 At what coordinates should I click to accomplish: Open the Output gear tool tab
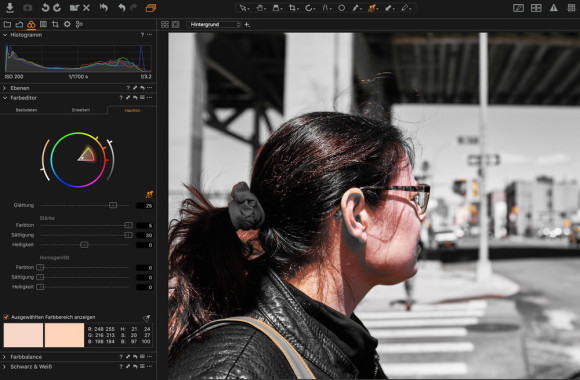[67, 24]
